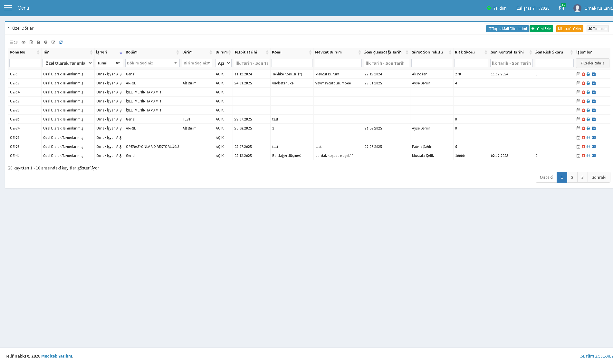Viewport: 613px width, 364px height.
Task: Open the notifications mail icon in header
Action: click(561, 8)
